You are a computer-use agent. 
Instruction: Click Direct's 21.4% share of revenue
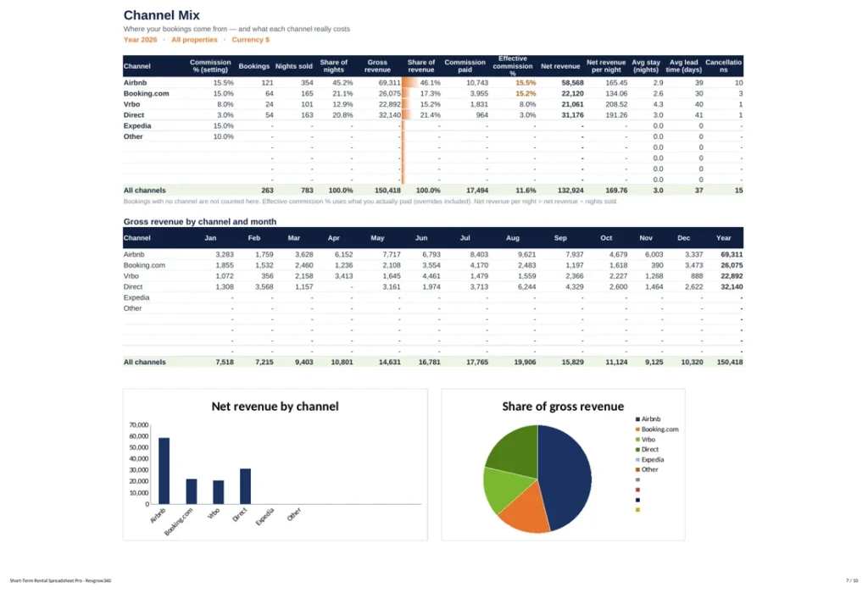click(x=430, y=115)
